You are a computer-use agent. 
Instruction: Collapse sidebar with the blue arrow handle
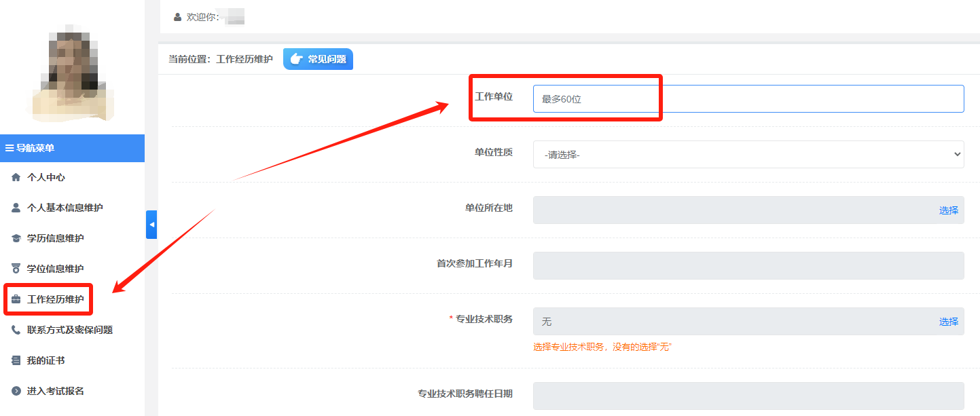coord(151,225)
